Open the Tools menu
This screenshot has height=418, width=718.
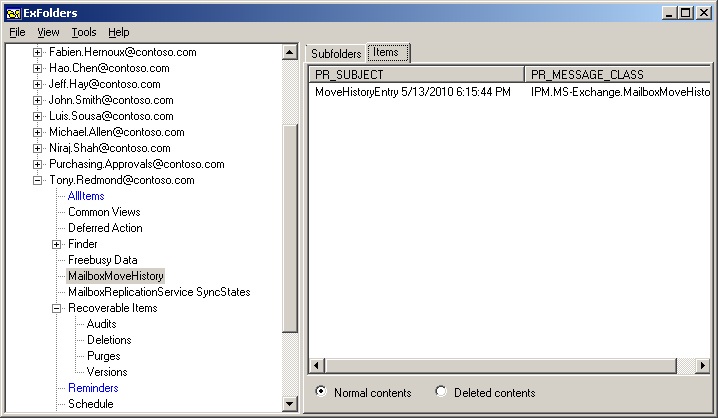point(84,32)
